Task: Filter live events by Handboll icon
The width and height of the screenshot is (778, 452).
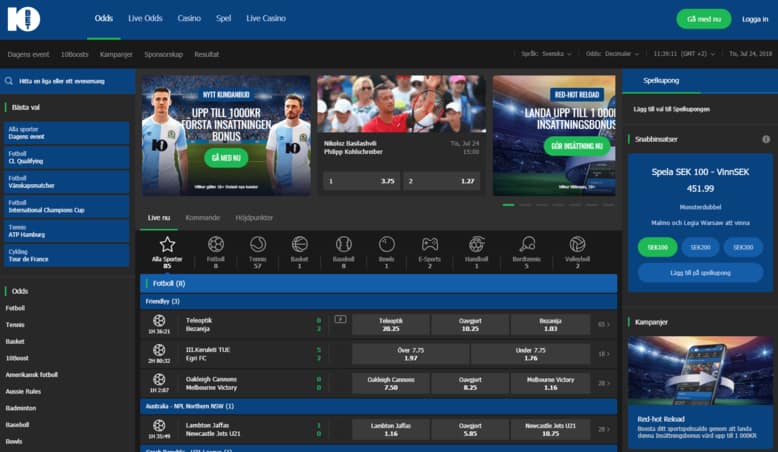Action: click(x=476, y=245)
